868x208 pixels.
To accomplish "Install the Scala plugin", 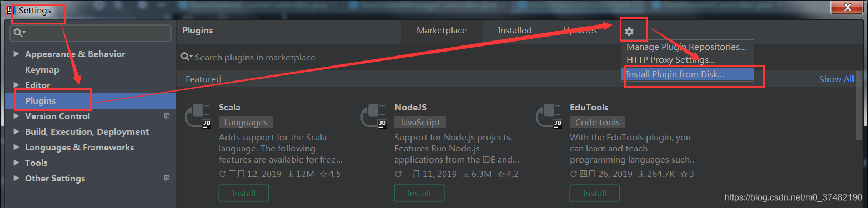I will tap(244, 193).
